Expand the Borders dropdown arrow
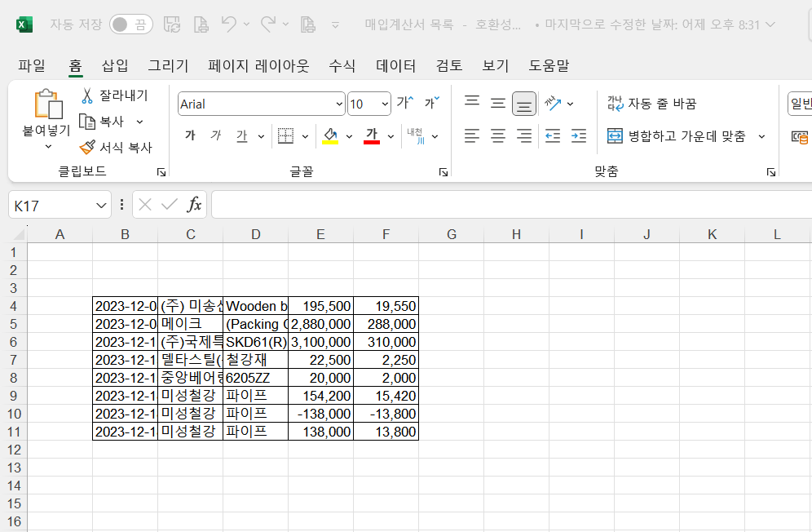Screen dimensions: 812x532 [x=305, y=136]
